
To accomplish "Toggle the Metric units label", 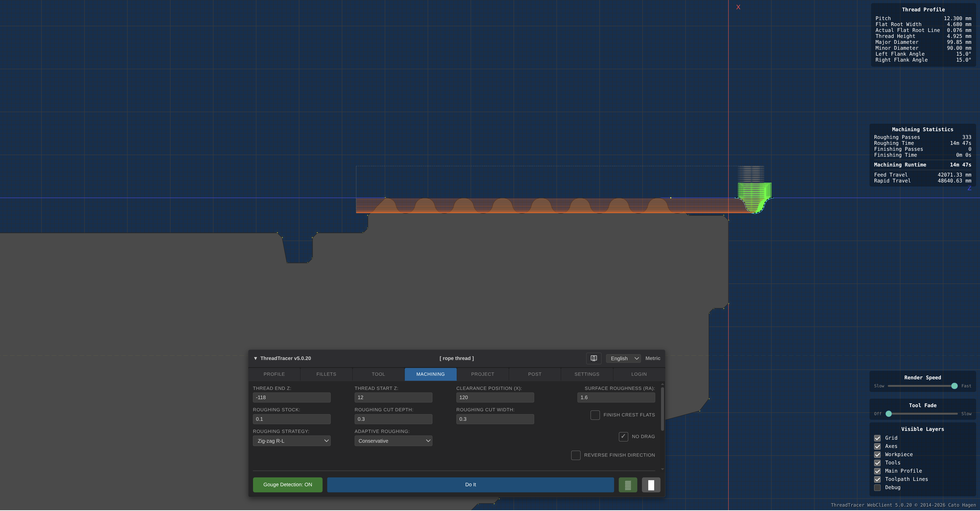I will coord(652,358).
